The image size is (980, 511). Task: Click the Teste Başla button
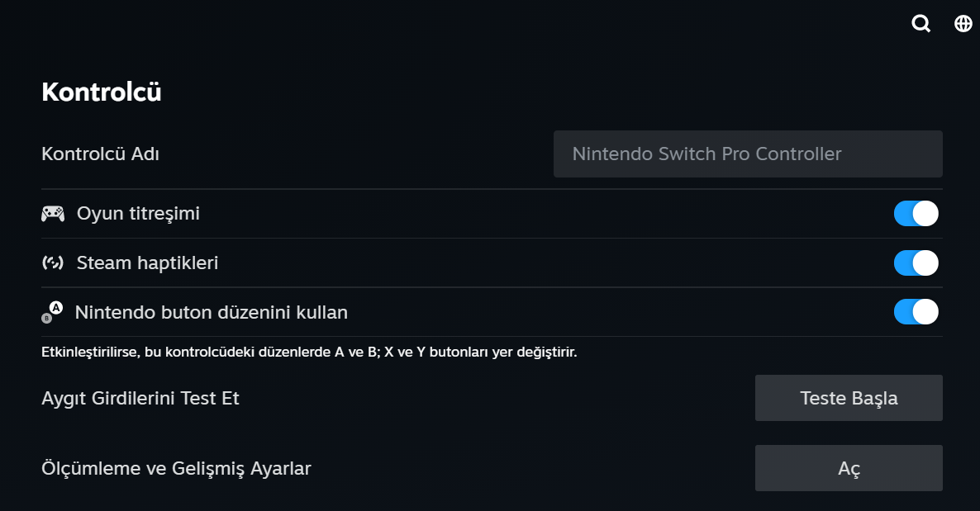(849, 398)
